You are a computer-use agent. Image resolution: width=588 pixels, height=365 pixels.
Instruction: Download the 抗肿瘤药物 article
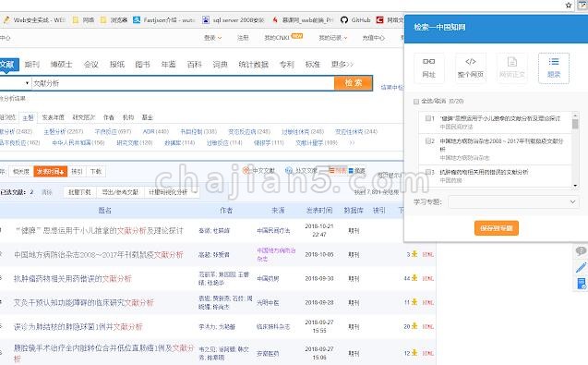pos(414,278)
